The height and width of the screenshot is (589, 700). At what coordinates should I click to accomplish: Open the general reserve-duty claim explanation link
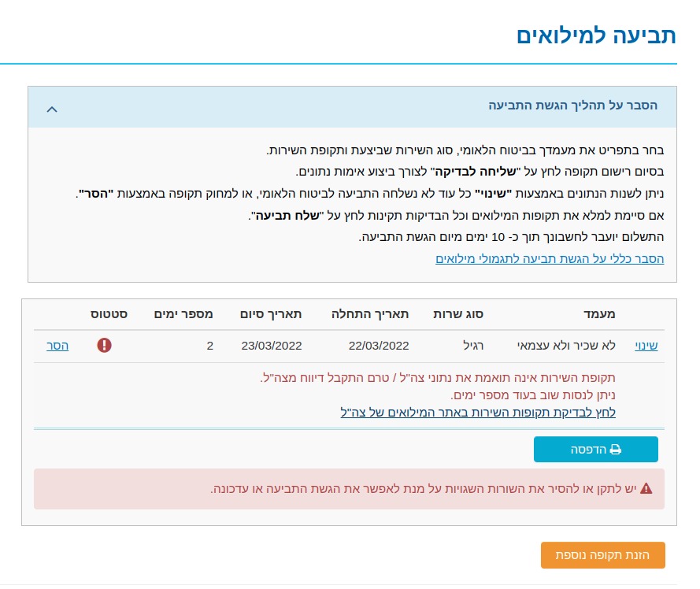pyautogui.click(x=550, y=258)
